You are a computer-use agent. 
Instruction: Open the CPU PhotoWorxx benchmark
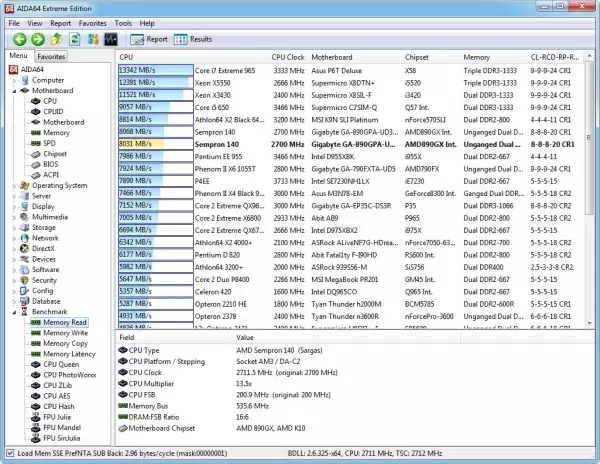pos(64,375)
